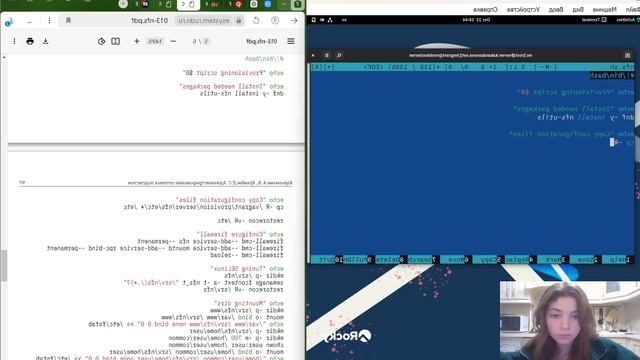Click 'firewall-cmd --reload' line in PDF
640x360 pixels.
click(247, 255)
